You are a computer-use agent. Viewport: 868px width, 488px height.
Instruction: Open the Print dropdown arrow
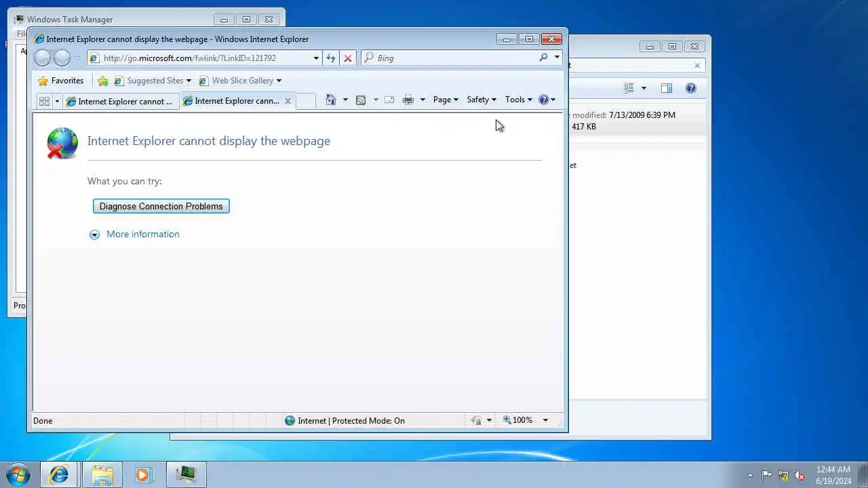[422, 100]
